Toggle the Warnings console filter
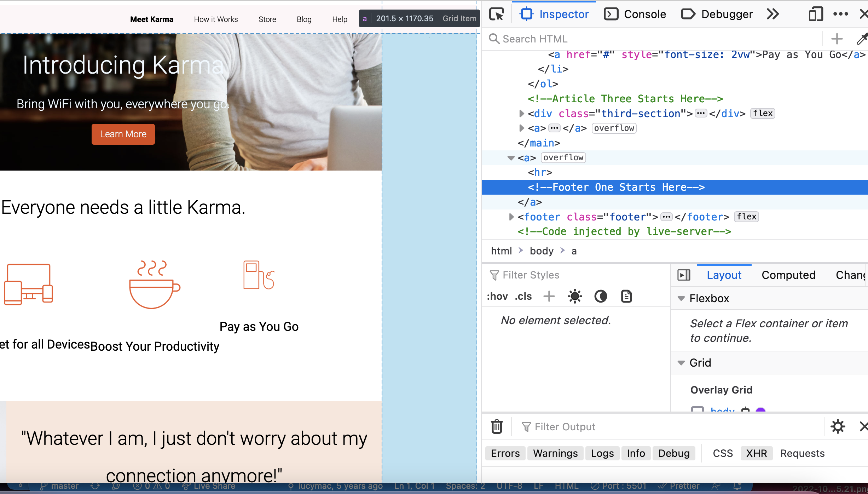 (x=555, y=453)
